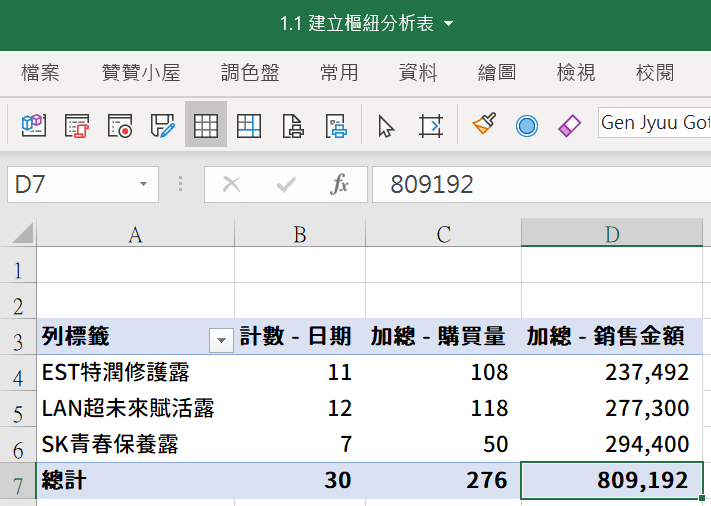Toggle the gridlines table icon
Screen dimensions: 711x506
[x=206, y=124]
